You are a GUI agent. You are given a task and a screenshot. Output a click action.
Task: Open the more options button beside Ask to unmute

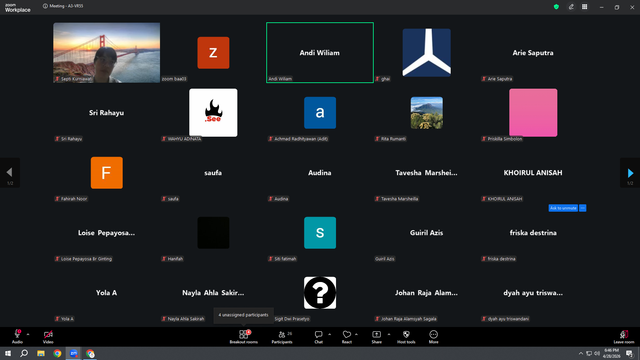click(x=582, y=208)
